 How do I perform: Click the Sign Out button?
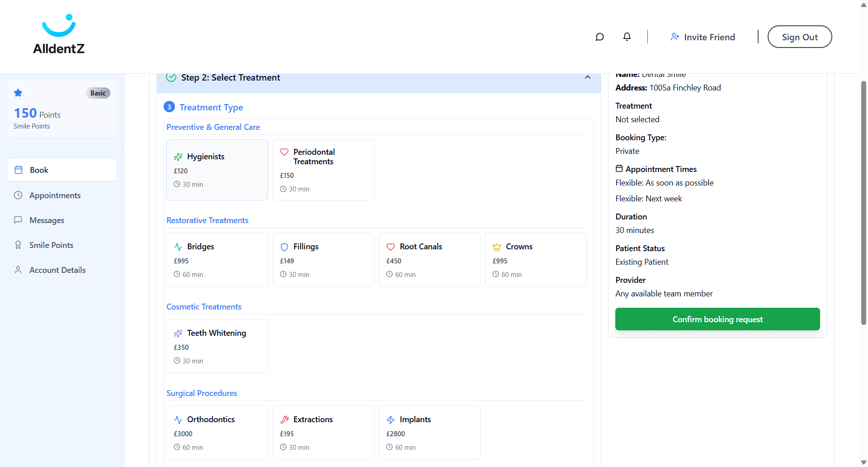[x=800, y=37]
